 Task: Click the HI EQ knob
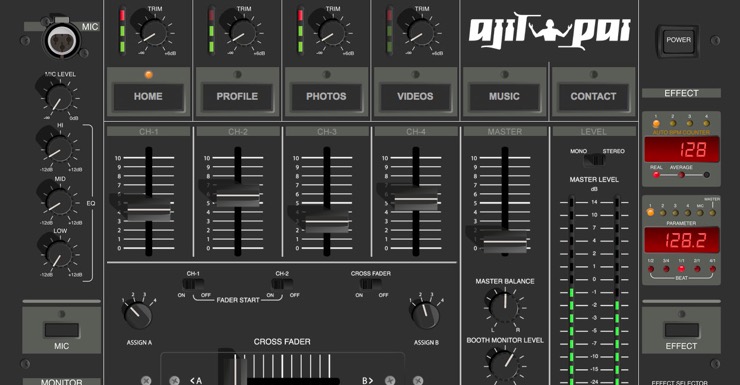click(59, 149)
